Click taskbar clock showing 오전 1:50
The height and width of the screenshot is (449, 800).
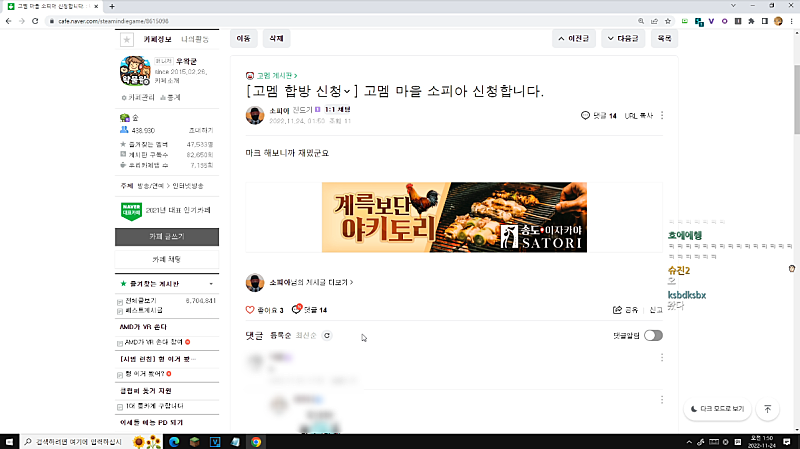(761, 442)
